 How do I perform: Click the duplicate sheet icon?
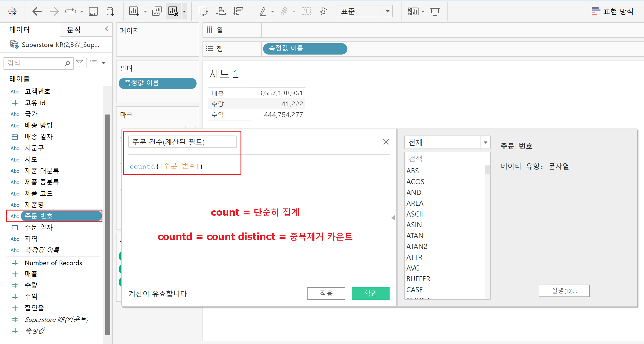pyautogui.click(x=157, y=11)
